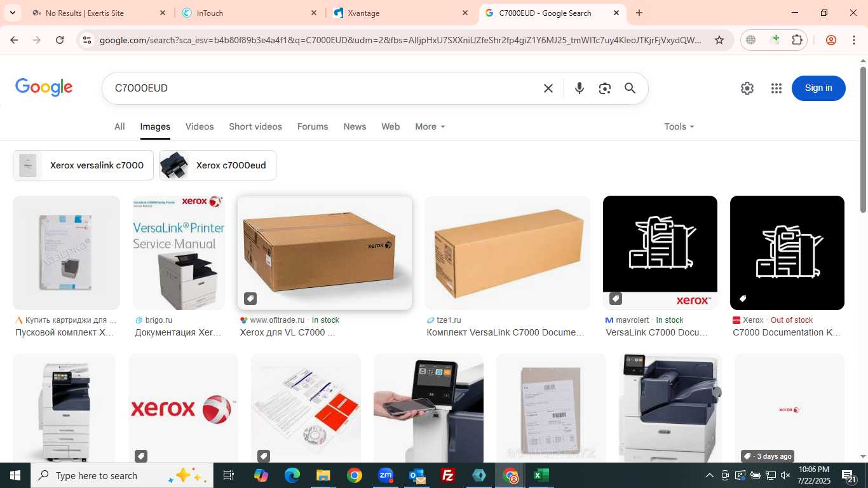Open Excel from the taskbar
Image resolution: width=868 pixels, height=488 pixels.
(541, 475)
